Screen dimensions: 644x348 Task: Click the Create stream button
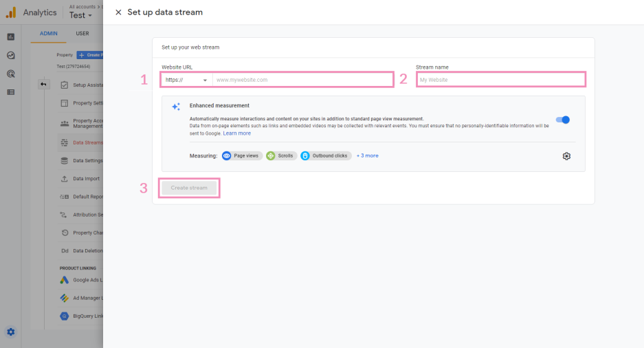pos(189,188)
